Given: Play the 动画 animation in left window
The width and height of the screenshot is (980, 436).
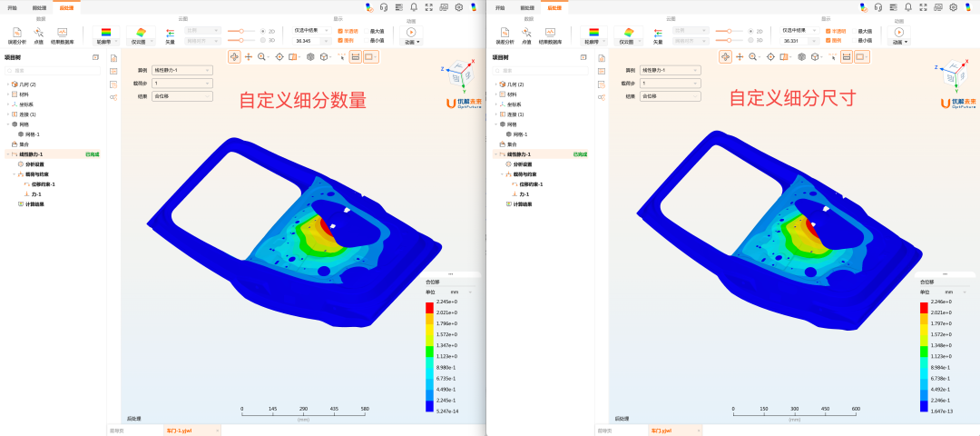Looking at the screenshot, I should point(411,34).
